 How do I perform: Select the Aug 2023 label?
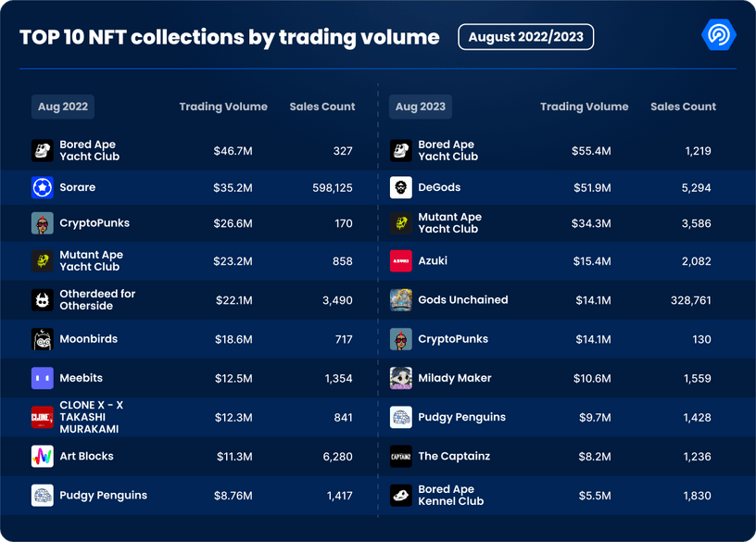coord(421,107)
